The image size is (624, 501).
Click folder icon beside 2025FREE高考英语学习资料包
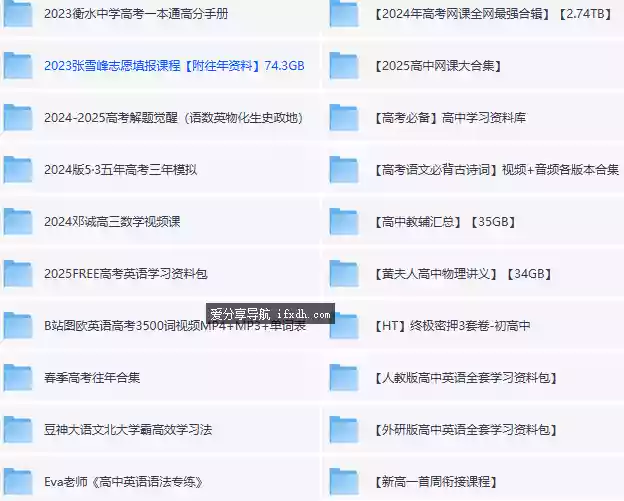click(x=18, y=273)
